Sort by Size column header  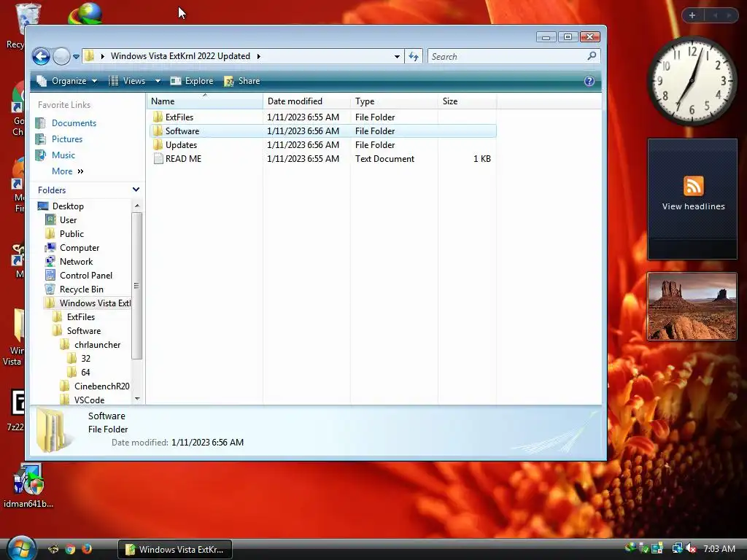tap(467, 101)
